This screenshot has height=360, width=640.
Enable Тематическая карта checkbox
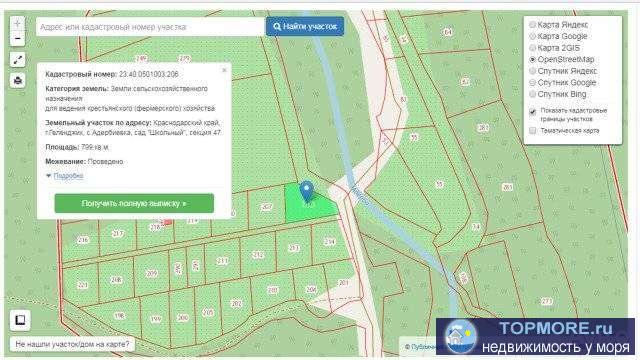[533, 131]
